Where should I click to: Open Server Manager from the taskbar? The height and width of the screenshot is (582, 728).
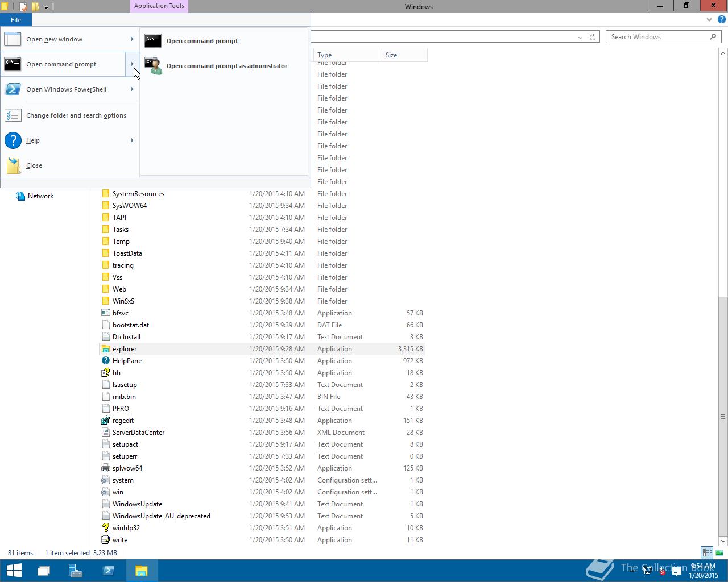[76, 570]
